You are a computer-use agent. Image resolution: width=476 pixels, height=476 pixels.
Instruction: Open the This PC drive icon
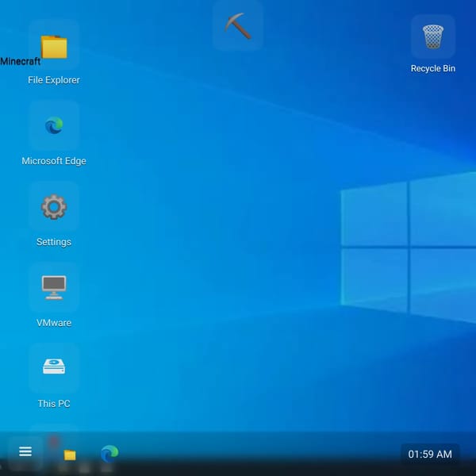(54, 367)
